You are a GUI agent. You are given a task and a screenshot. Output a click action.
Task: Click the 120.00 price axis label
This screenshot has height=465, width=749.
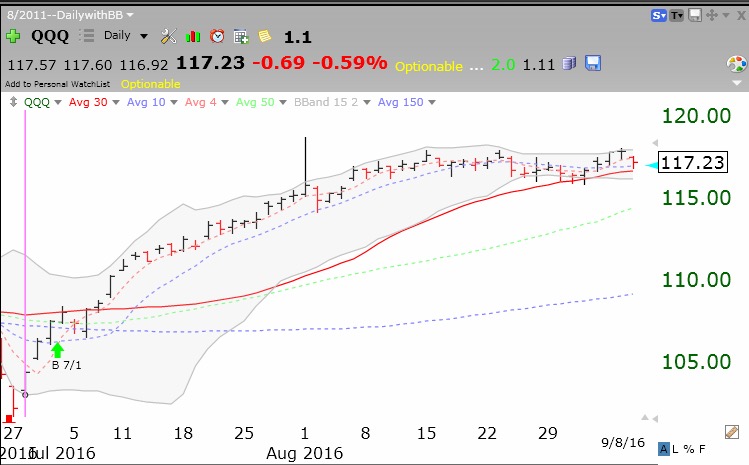point(696,116)
